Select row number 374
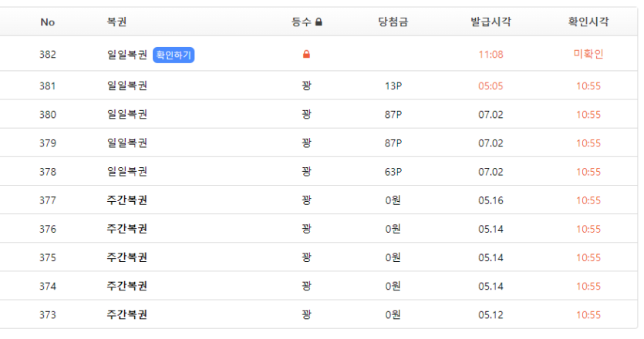644x339 pixels. 48,286
